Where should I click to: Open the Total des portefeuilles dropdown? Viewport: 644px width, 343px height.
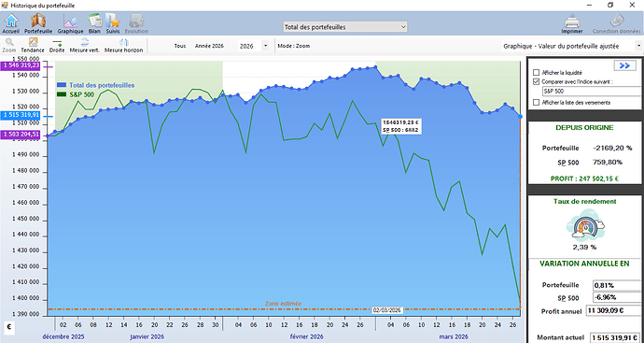[345, 27]
